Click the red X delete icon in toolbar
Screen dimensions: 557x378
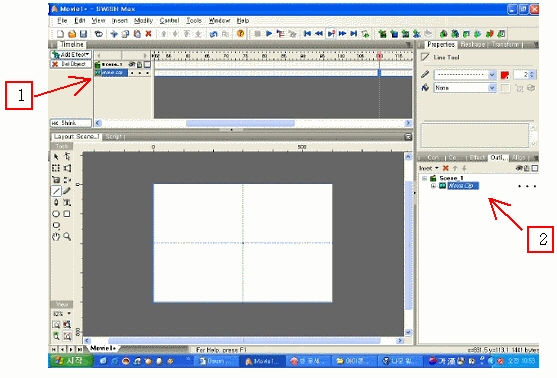(148, 34)
